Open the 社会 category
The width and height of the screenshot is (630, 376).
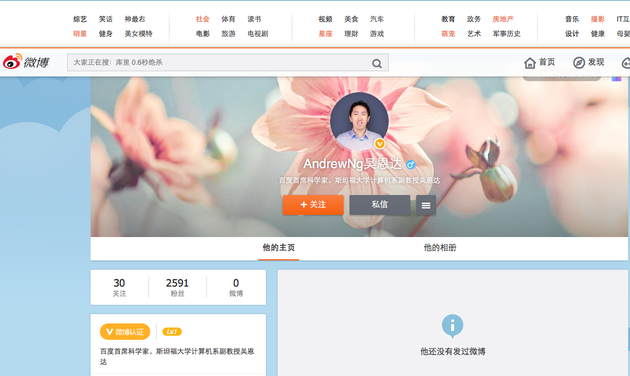pos(202,19)
